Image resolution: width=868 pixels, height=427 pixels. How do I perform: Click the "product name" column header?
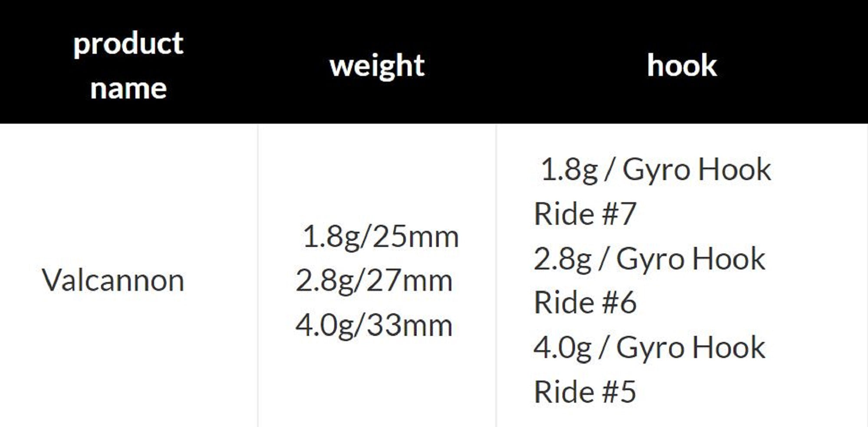click(128, 65)
